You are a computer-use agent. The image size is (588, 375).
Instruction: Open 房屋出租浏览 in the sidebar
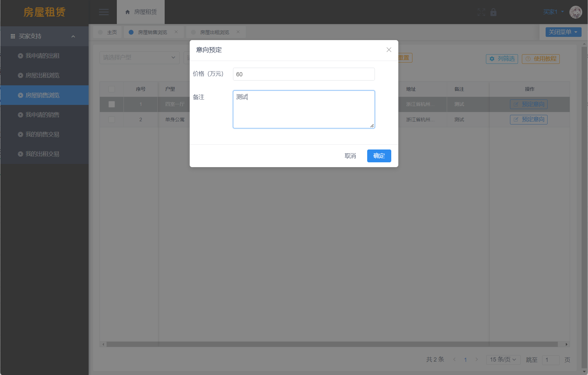click(44, 75)
